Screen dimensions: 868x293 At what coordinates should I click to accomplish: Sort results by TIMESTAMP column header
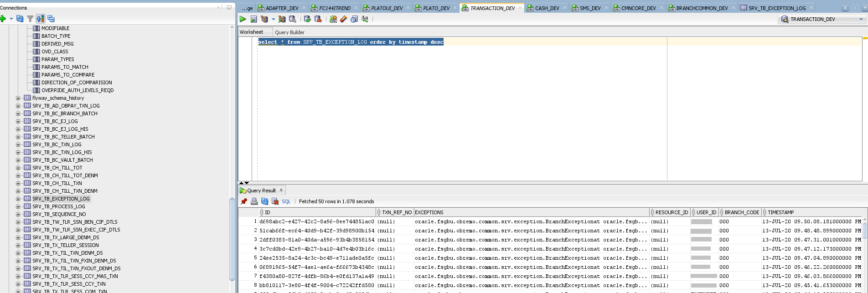780,212
